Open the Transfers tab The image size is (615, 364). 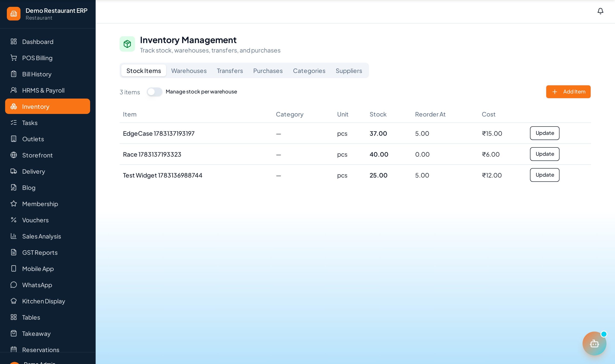click(x=230, y=71)
